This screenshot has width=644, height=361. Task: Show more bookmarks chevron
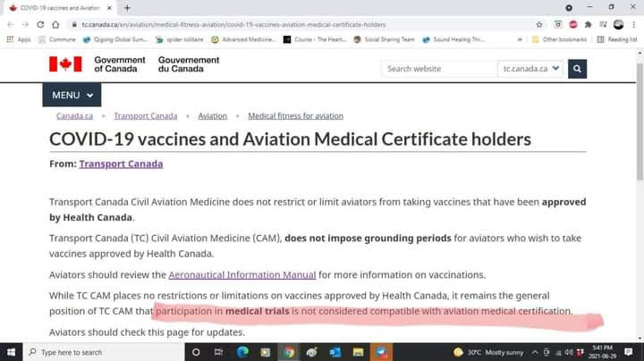coord(520,39)
